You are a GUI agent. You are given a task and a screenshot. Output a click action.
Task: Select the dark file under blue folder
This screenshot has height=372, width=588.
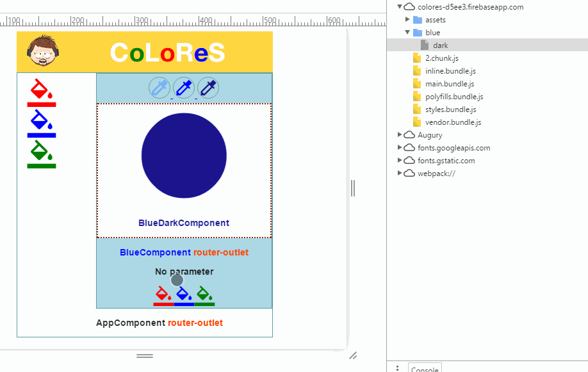tap(440, 45)
